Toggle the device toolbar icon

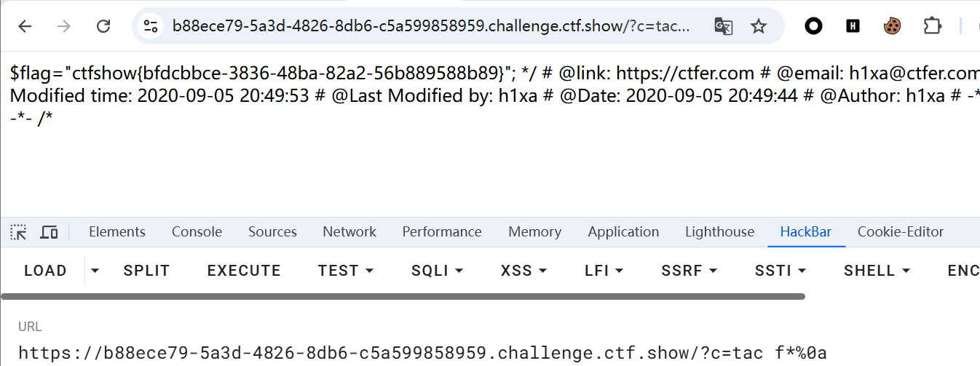pyautogui.click(x=49, y=232)
